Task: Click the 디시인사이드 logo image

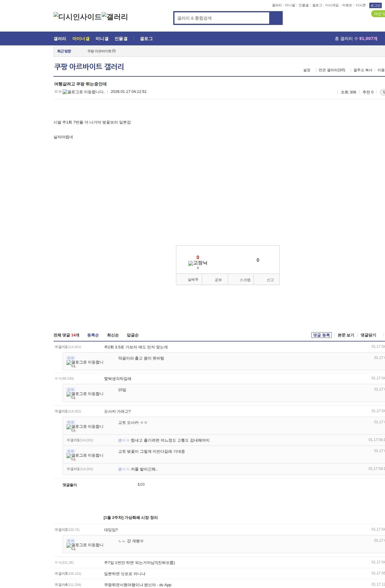Action: 78,17
